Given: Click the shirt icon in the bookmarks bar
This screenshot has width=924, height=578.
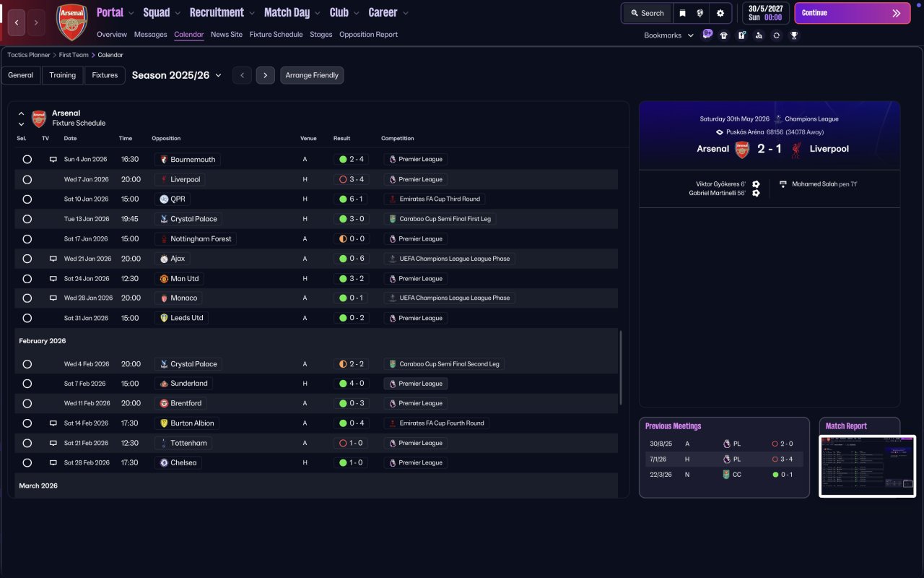Looking at the screenshot, I should 724,35.
